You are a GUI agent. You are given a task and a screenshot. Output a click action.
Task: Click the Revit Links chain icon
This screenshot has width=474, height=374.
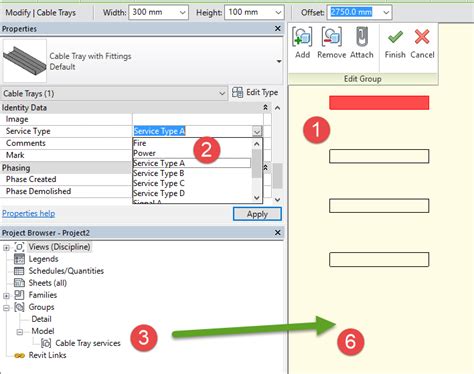[19, 356]
